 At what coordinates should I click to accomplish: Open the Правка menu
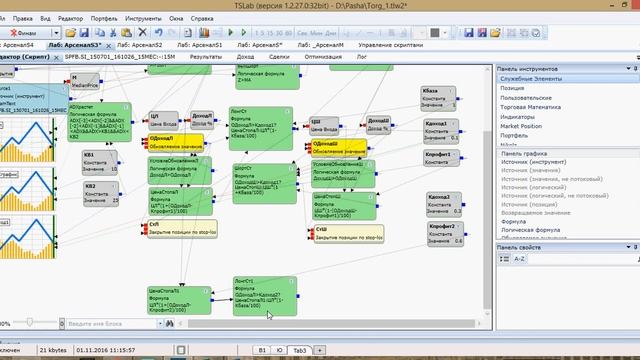click(x=22, y=19)
